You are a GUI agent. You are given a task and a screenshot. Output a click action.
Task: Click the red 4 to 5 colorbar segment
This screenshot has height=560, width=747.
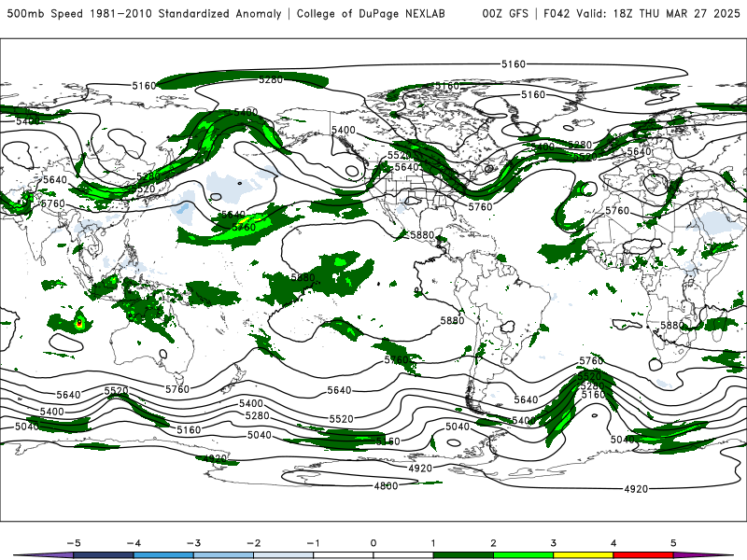tap(643, 555)
